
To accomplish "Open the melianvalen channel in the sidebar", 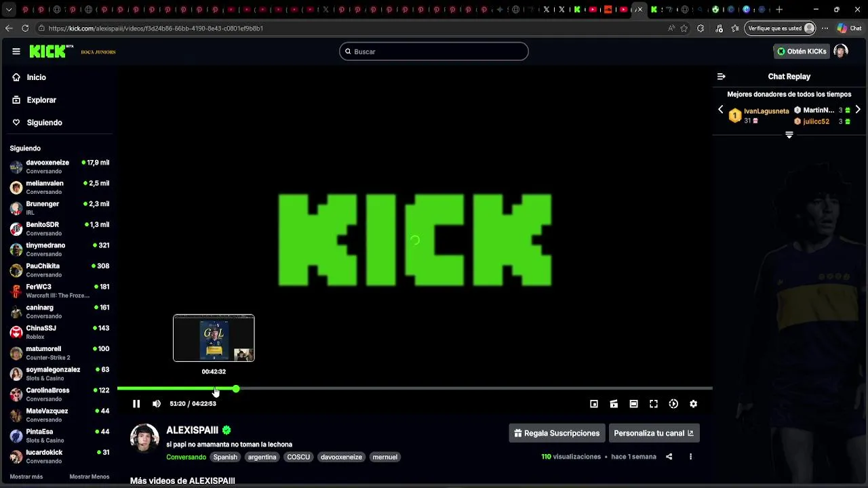I will pyautogui.click(x=60, y=187).
